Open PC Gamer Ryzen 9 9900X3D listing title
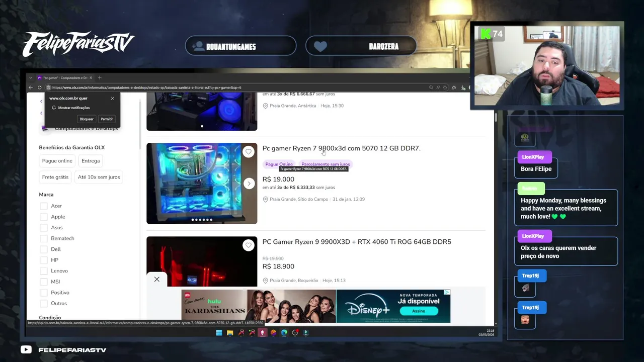The width and height of the screenshot is (644, 362). pyautogui.click(x=357, y=242)
